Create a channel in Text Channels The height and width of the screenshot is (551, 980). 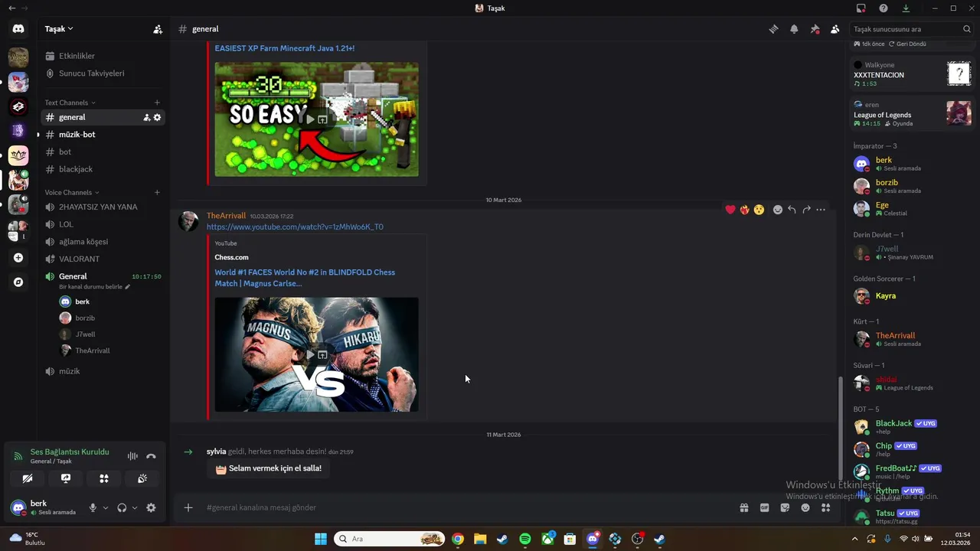[x=157, y=103]
